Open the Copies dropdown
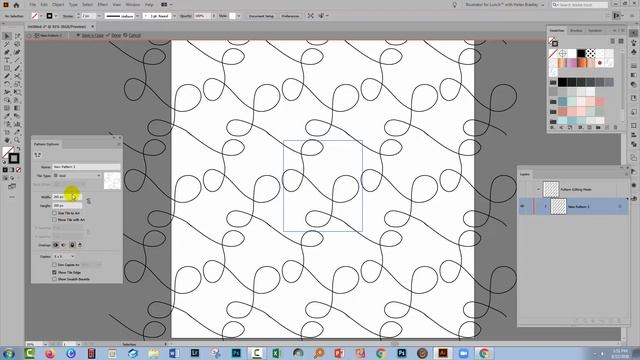 tap(64, 256)
